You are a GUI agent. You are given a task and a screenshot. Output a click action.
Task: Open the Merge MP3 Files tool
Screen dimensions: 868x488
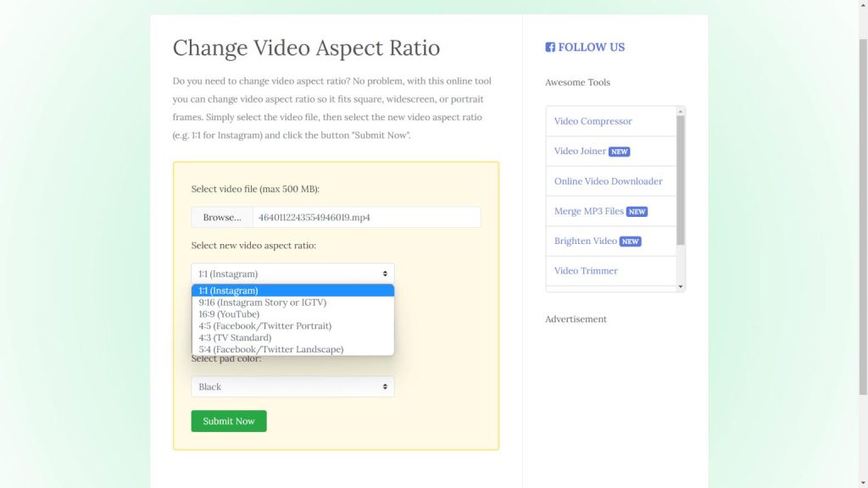[588, 211]
